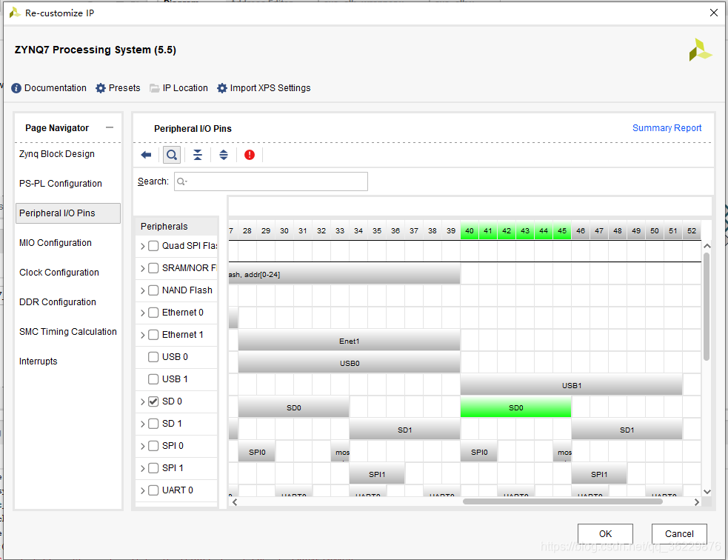
Task: Enable the NAND Flash checkbox
Action: tap(153, 290)
